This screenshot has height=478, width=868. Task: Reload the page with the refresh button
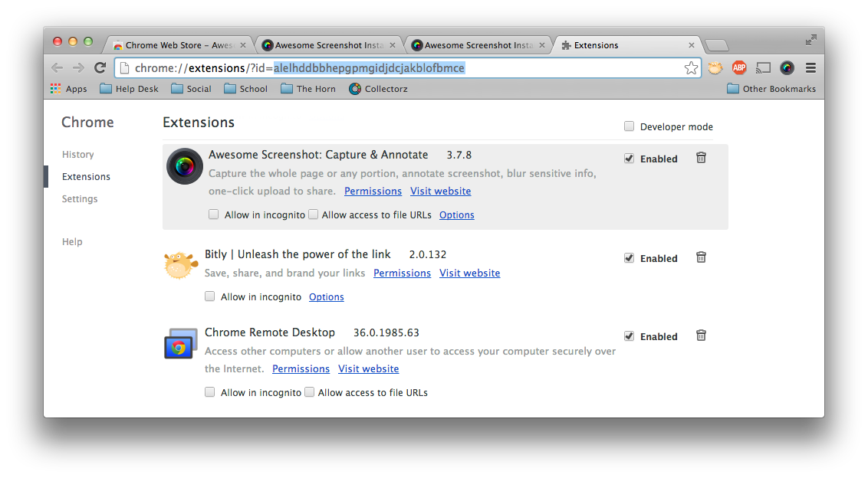[x=100, y=68]
